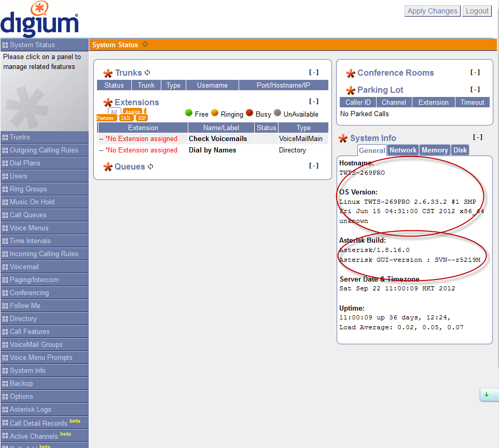Click the grid icon next to Time Intervals
This screenshot has height=448, width=499.
[x=5, y=241]
